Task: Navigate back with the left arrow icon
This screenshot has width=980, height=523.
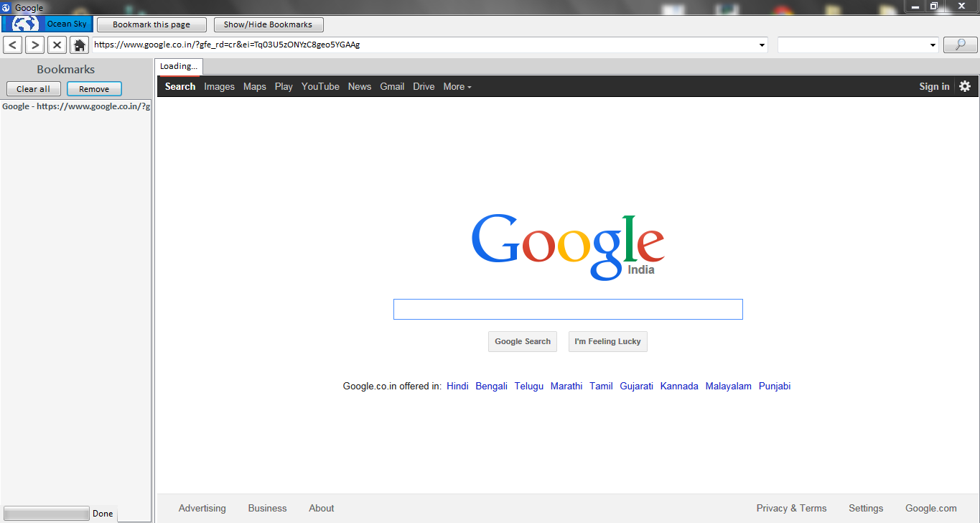Action: point(12,44)
